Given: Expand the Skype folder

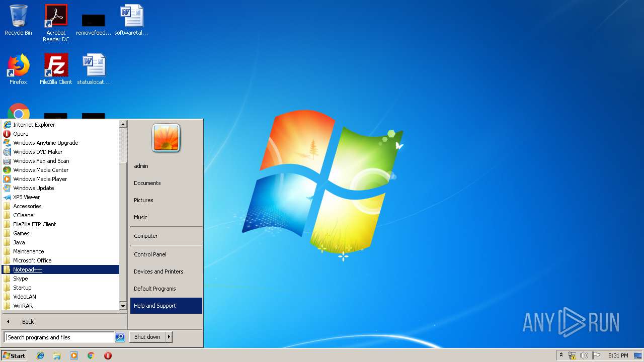Looking at the screenshot, I should (60, 279).
